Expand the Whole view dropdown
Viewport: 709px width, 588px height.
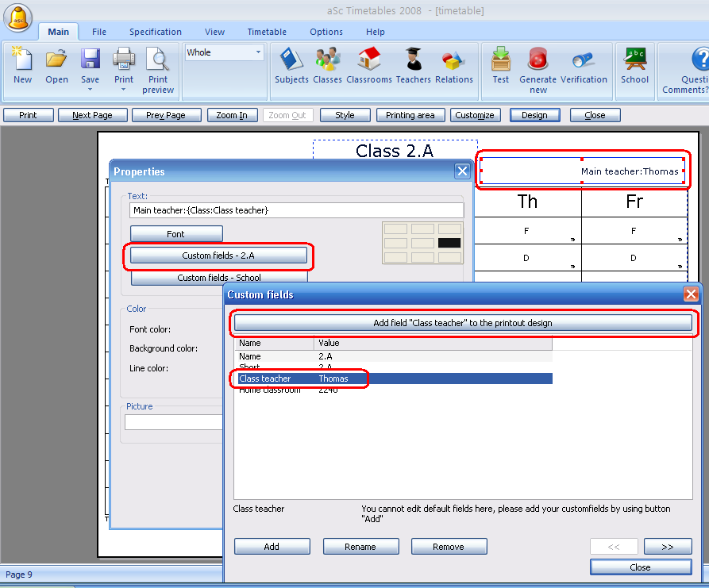click(258, 53)
